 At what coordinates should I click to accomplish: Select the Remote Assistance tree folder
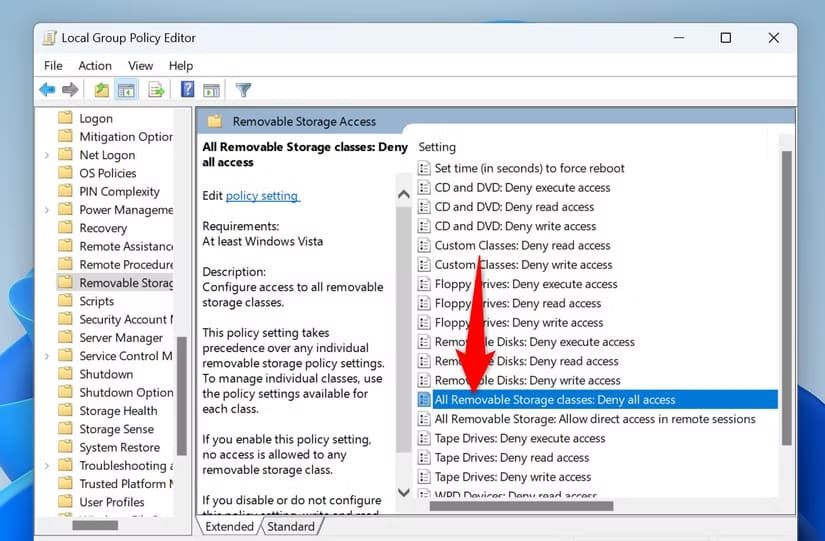pyautogui.click(x=126, y=246)
